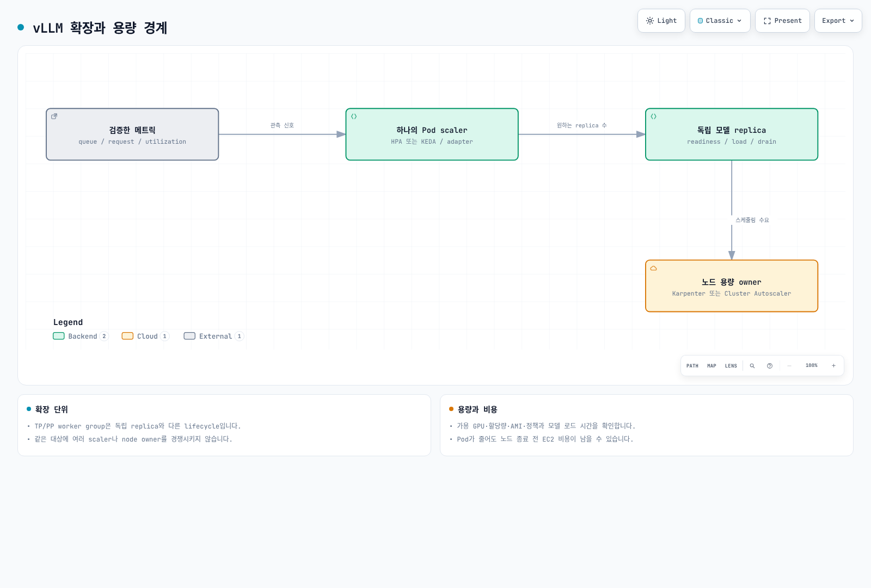Viewport: 871px width, 588px height.
Task: Select the 스케줄링 수요 edge label
Action: [x=752, y=220]
